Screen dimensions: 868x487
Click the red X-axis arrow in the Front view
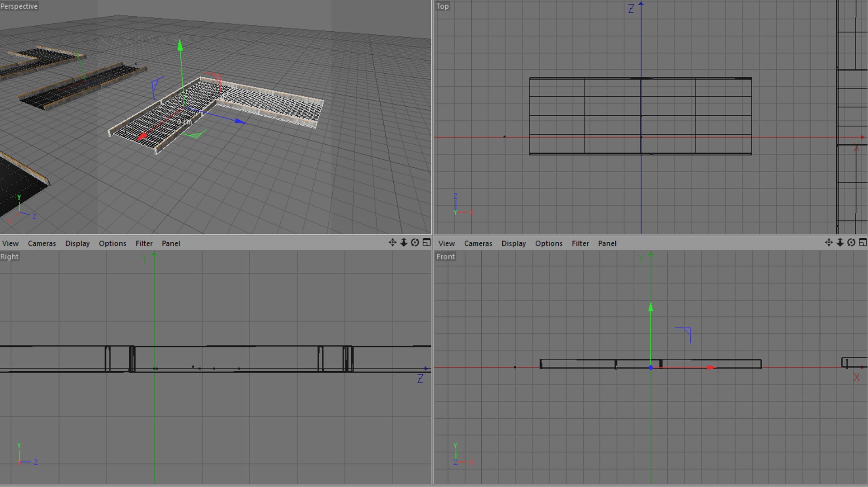pos(712,368)
